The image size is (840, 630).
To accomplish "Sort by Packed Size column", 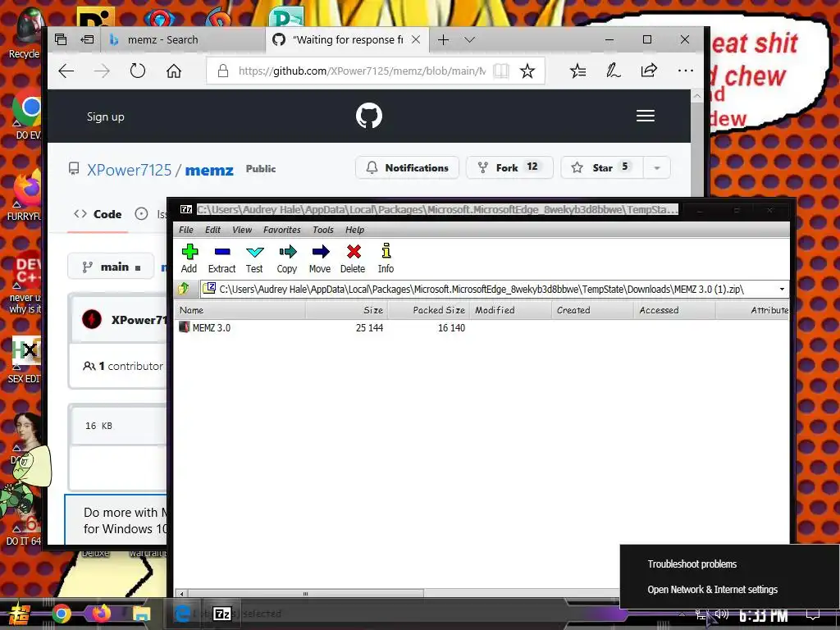I will click(428, 310).
